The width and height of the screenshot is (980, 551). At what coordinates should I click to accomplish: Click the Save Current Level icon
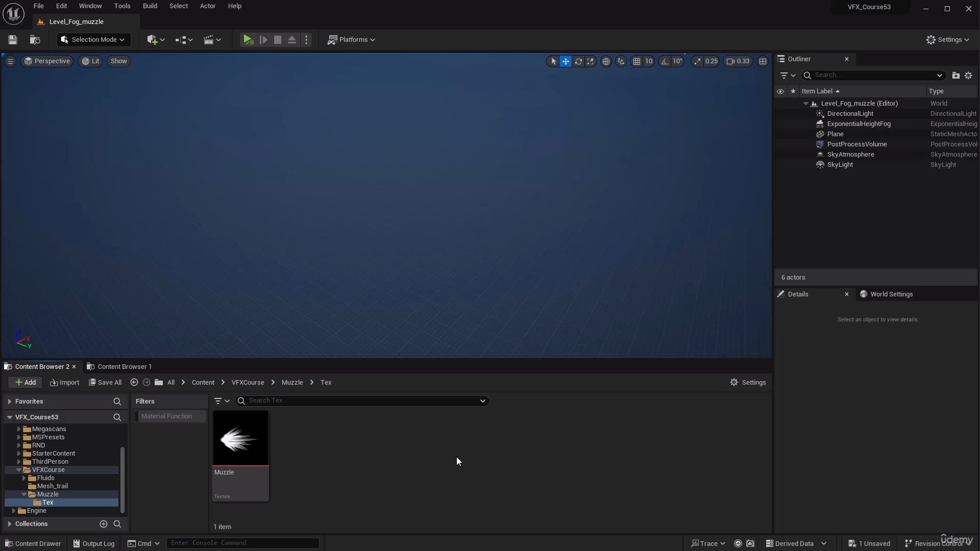pos(12,40)
